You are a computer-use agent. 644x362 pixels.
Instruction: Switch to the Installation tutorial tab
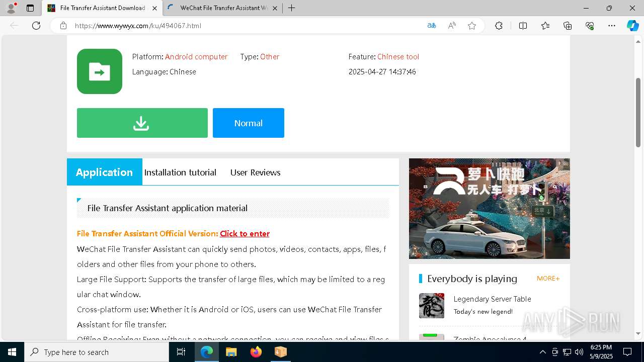(180, 172)
